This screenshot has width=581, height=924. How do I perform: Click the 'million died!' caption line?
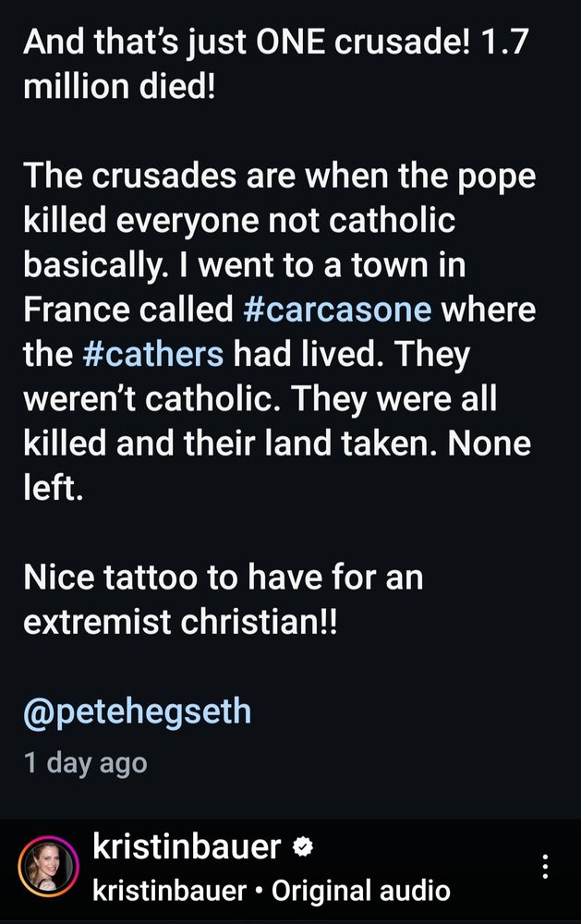click(x=120, y=87)
